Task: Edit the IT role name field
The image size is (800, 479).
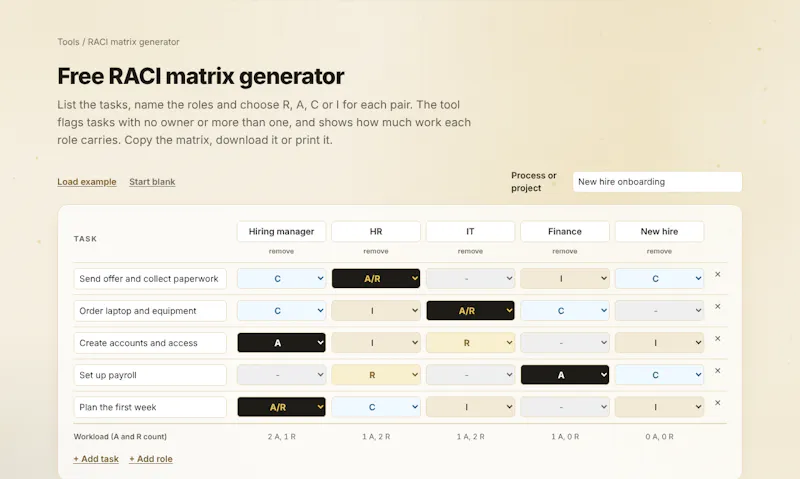Action: (470, 231)
